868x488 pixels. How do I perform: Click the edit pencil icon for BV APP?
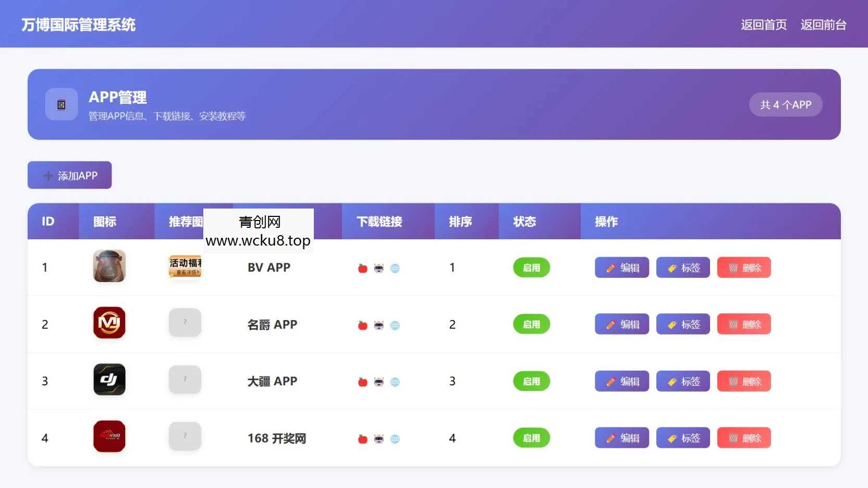coord(610,267)
